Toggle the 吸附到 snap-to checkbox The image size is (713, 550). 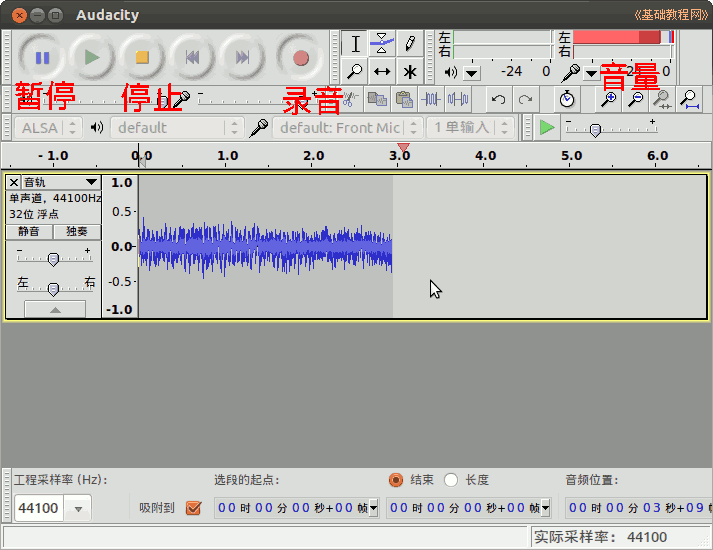pos(194,508)
